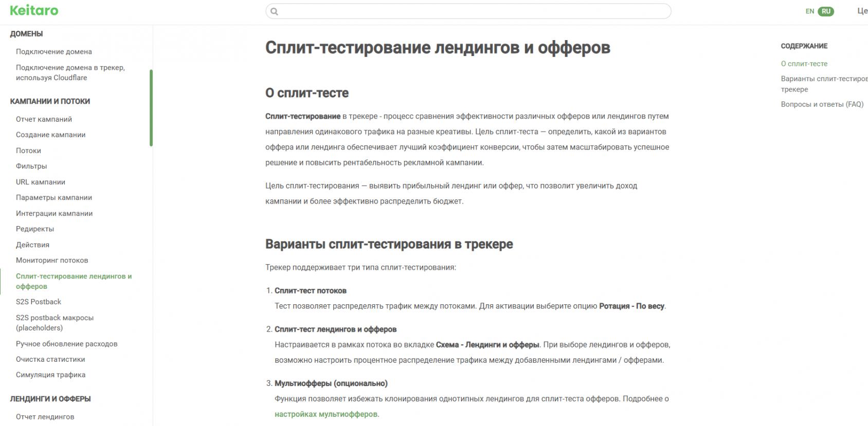Click the ЛЕНДИНГИ И ОФФЕРЫ section heading
Viewport: 868px width, 426px height.
(x=50, y=399)
